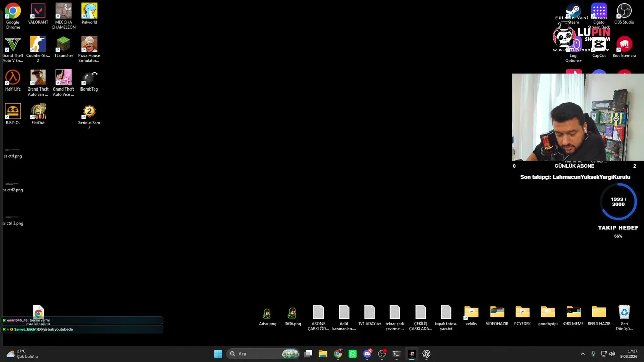Open the weather widget Çok bulutlu

[x=22, y=354]
